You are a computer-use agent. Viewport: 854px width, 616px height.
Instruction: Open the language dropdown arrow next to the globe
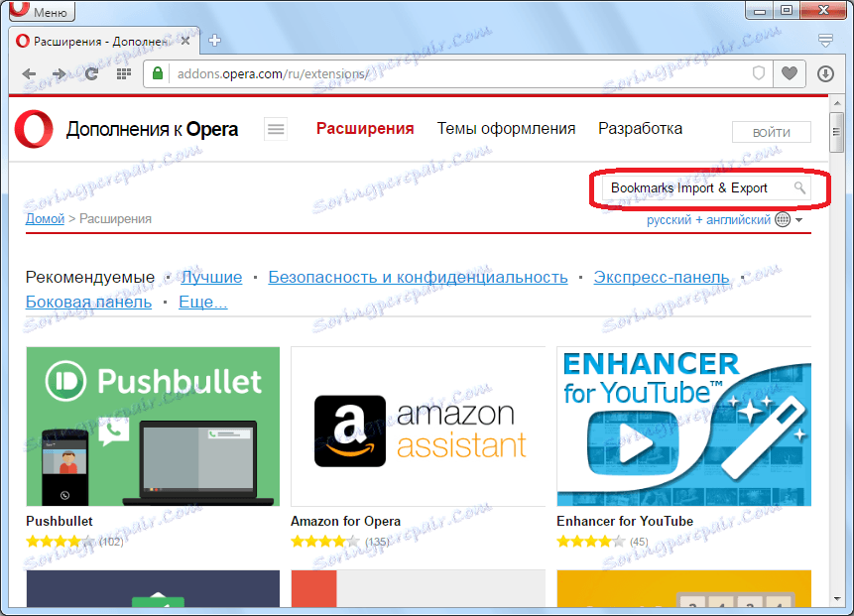799,219
